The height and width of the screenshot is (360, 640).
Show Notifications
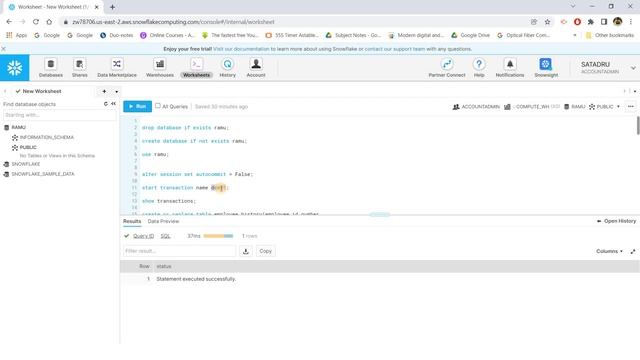(510, 68)
